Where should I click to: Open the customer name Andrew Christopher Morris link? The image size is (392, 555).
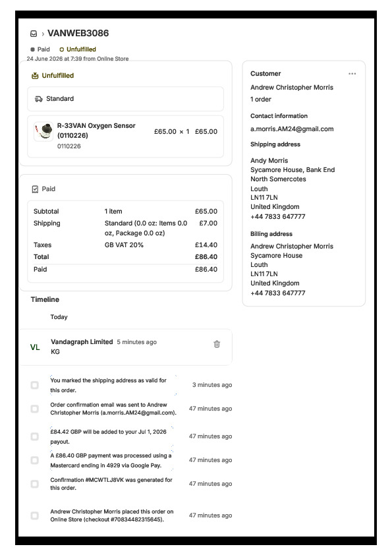(292, 88)
